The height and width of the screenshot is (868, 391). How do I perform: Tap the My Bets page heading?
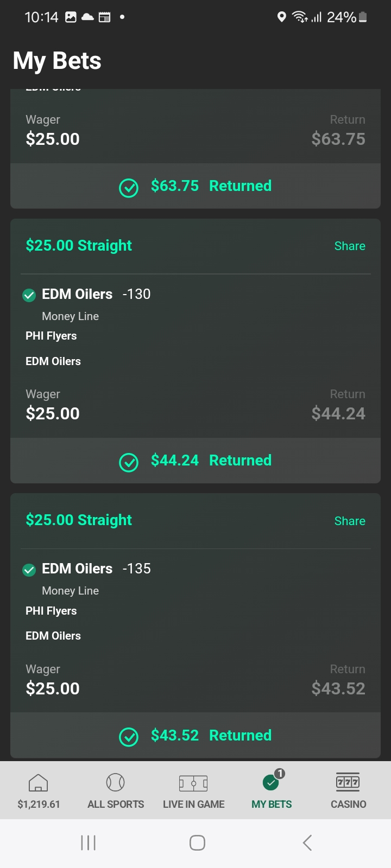pyautogui.click(x=57, y=61)
